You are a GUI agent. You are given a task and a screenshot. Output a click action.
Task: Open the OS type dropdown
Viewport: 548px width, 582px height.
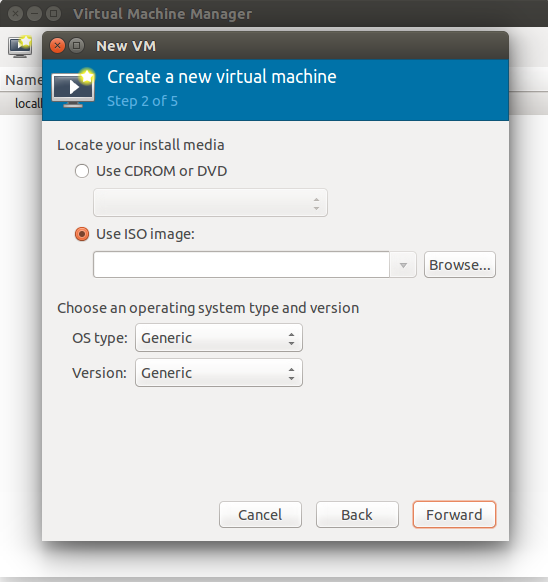click(219, 338)
